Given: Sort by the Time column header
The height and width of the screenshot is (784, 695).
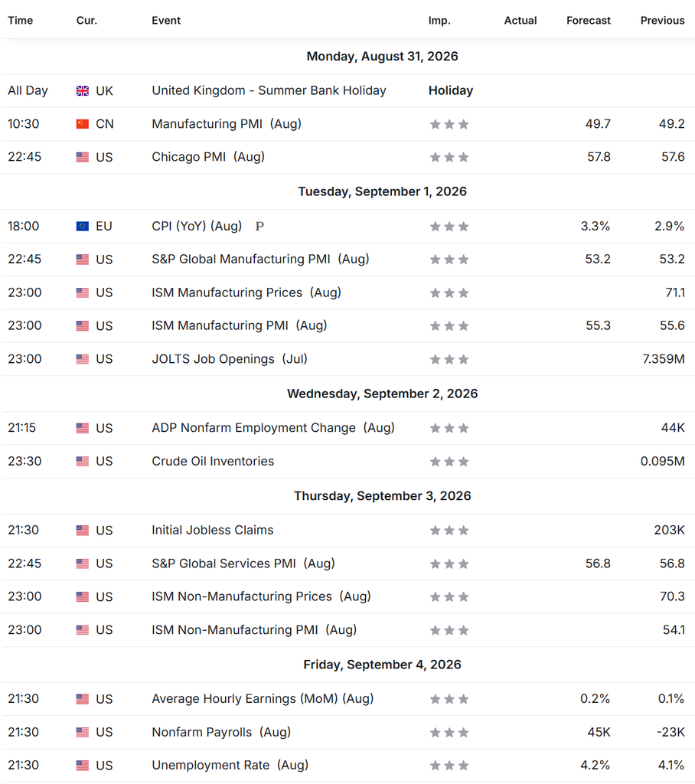Looking at the screenshot, I should [x=21, y=21].
